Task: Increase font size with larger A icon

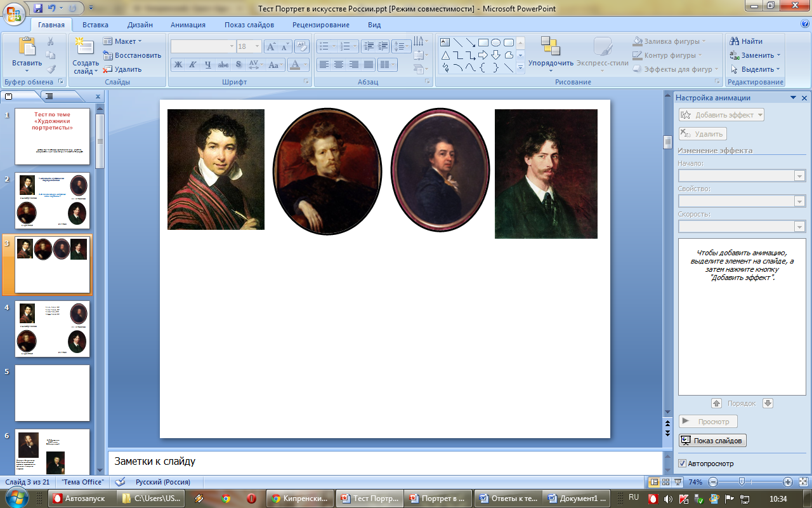Action: click(x=271, y=46)
